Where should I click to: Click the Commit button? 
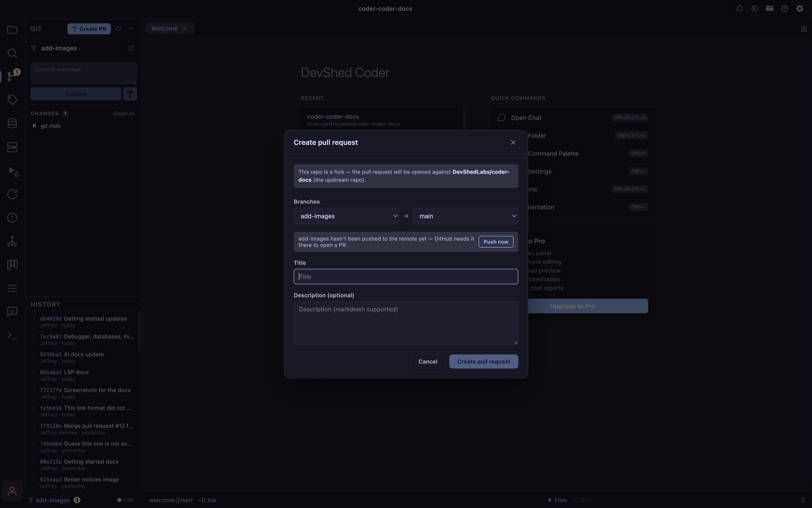coord(76,94)
